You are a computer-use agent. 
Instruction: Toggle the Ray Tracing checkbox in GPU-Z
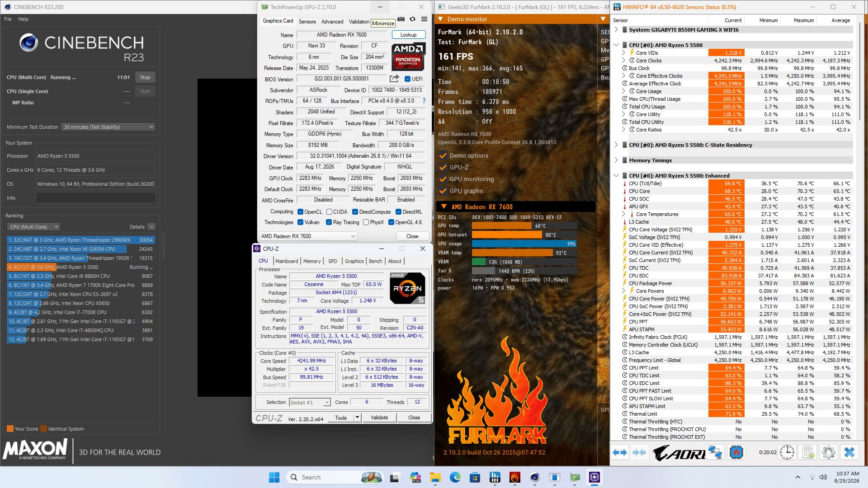(329, 222)
